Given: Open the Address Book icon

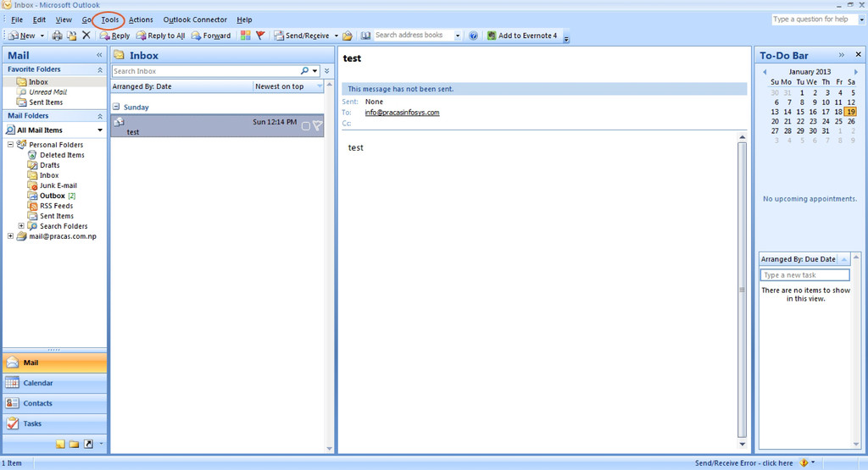Looking at the screenshot, I should [366, 36].
